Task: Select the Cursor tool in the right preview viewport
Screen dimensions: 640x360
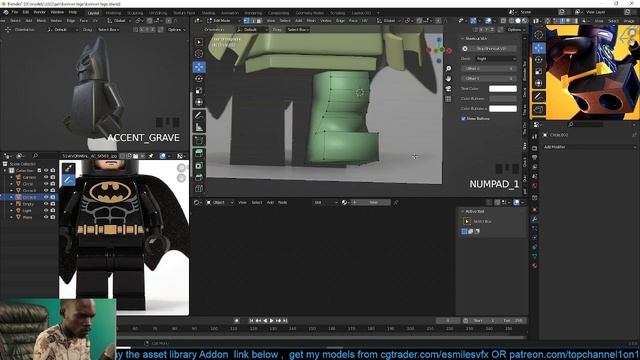Action: click(x=539, y=35)
